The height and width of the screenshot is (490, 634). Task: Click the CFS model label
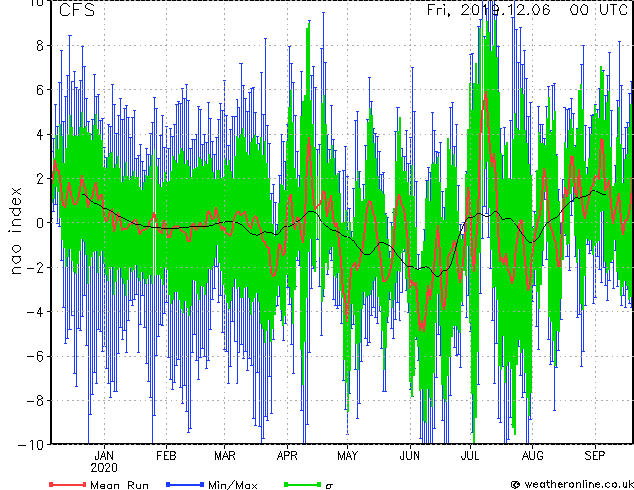point(77,10)
